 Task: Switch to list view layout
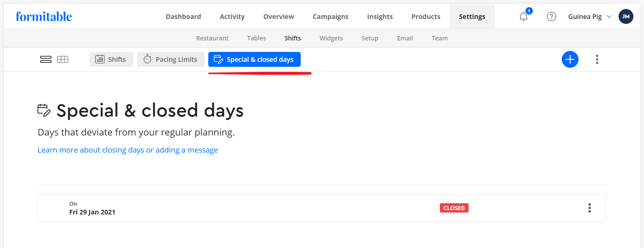point(46,59)
